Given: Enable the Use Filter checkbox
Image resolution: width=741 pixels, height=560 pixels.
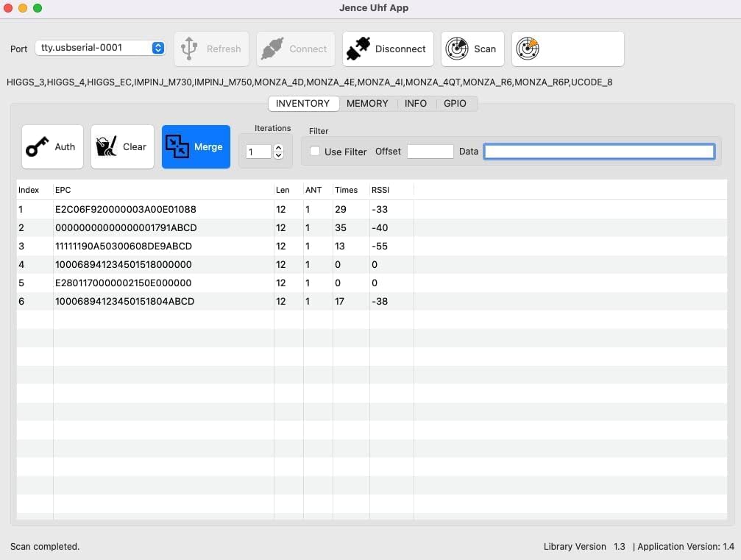Looking at the screenshot, I should [315, 152].
